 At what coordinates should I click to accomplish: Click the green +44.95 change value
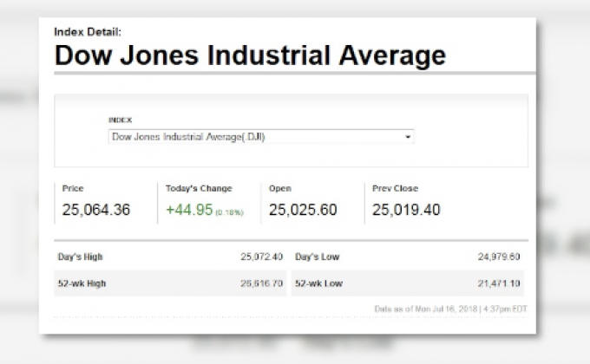point(189,210)
